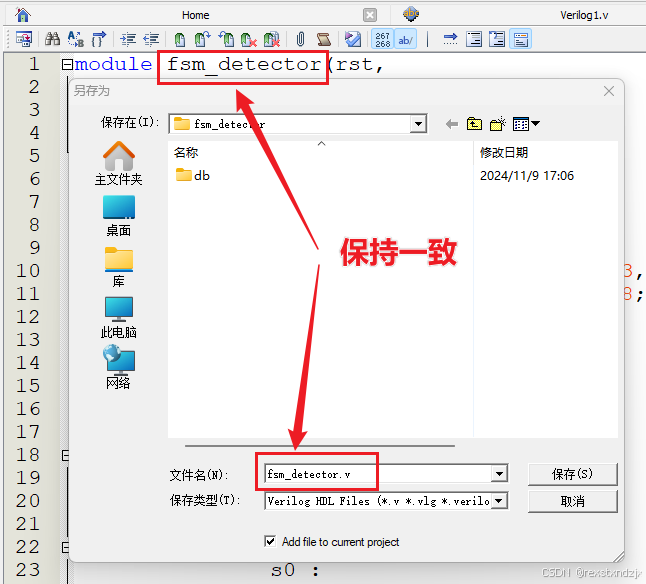Click the paperclip insert file icon
646x584 pixels.
point(300,40)
